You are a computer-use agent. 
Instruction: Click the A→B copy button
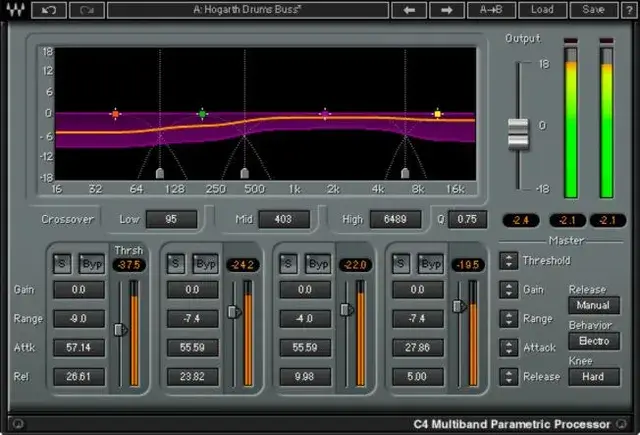tap(491, 10)
